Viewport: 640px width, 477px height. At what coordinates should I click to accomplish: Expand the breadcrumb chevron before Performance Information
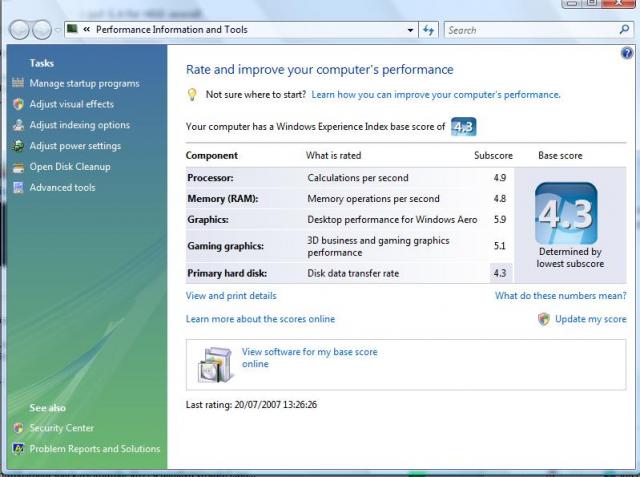tap(87, 29)
